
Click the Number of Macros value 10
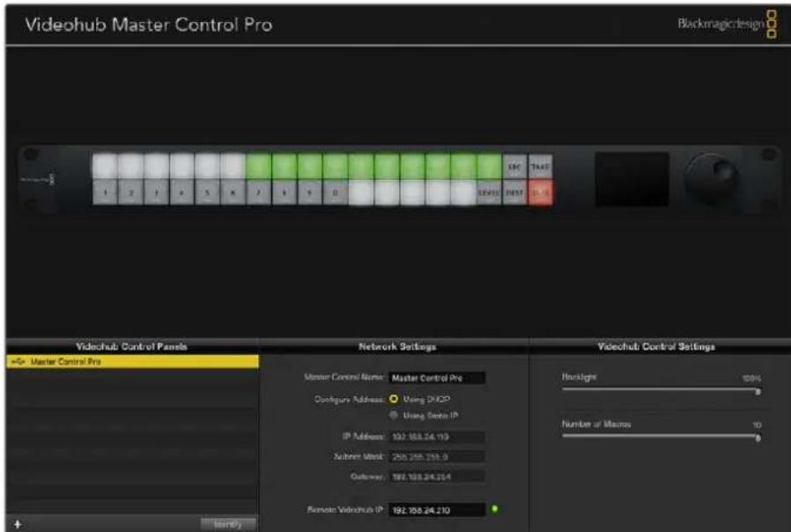click(x=757, y=425)
